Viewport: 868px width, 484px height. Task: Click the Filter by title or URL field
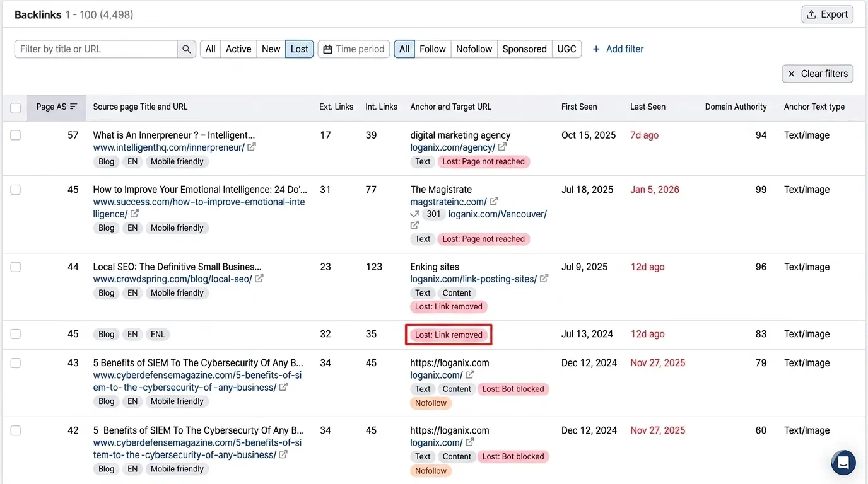coord(96,49)
